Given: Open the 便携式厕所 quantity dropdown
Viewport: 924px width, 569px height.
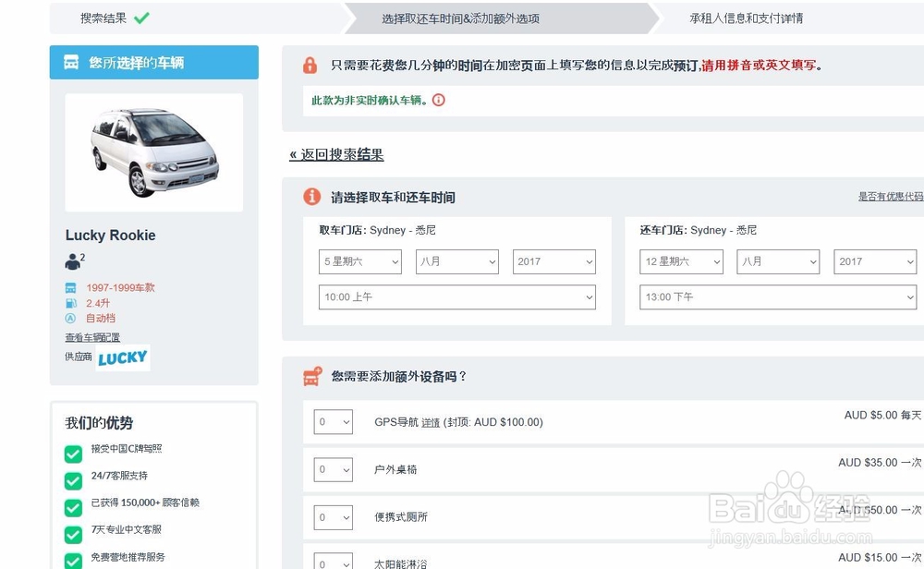Looking at the screenshot, I should tap(333, 517).
